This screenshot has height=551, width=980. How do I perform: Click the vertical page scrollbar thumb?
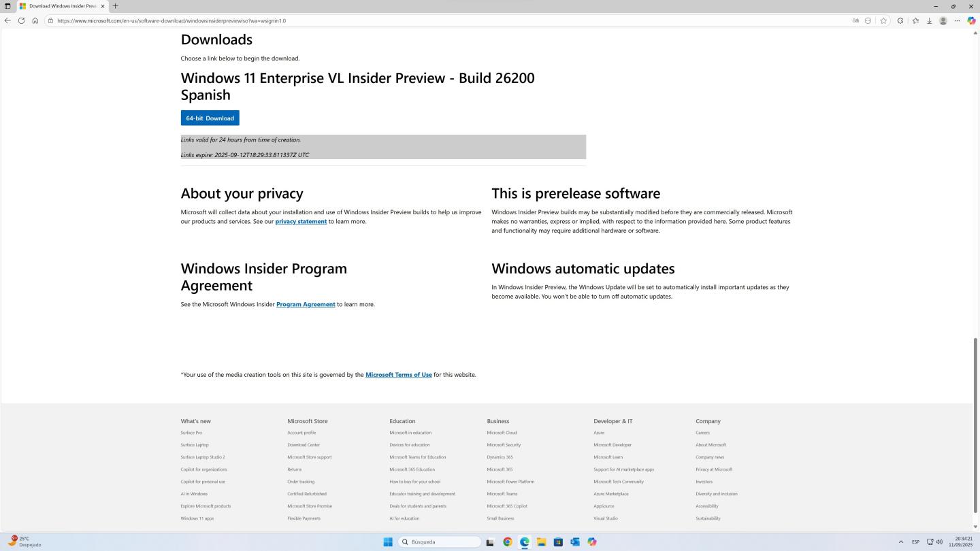point(975,425)
